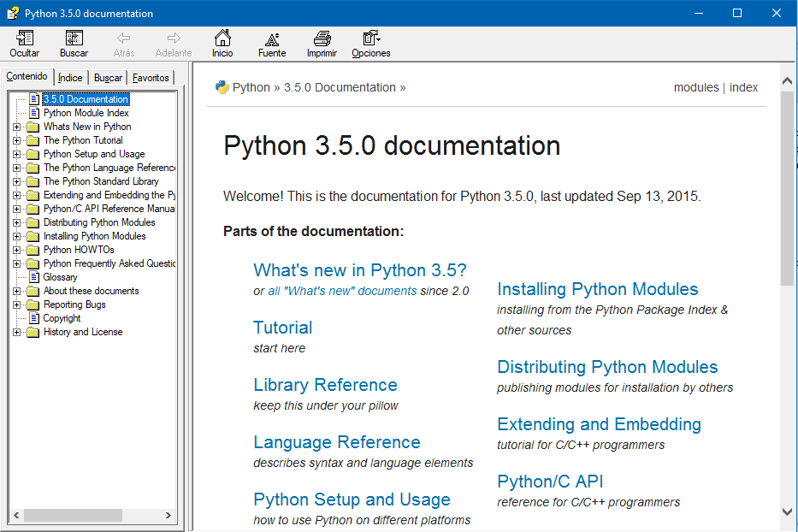The width and height of the screenshot is (798, 532).
Task: Select Copyright in the contents tree
Action: point(62,318)
